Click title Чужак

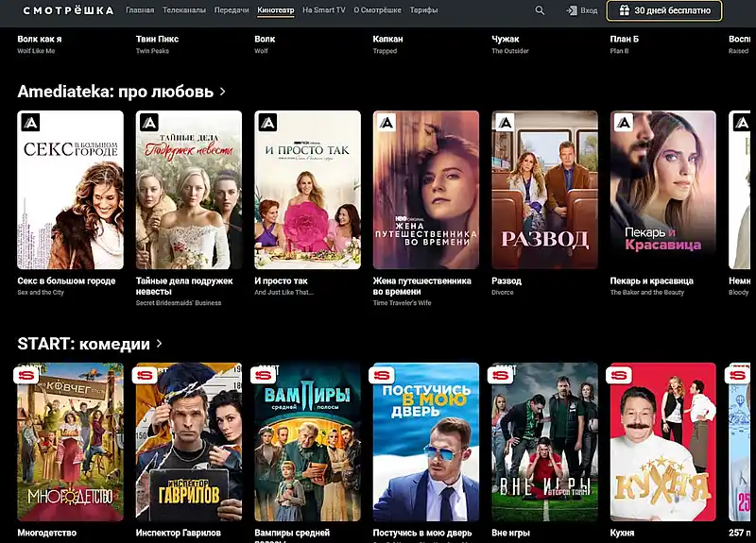pyautogui.click(x=506, y=39)
